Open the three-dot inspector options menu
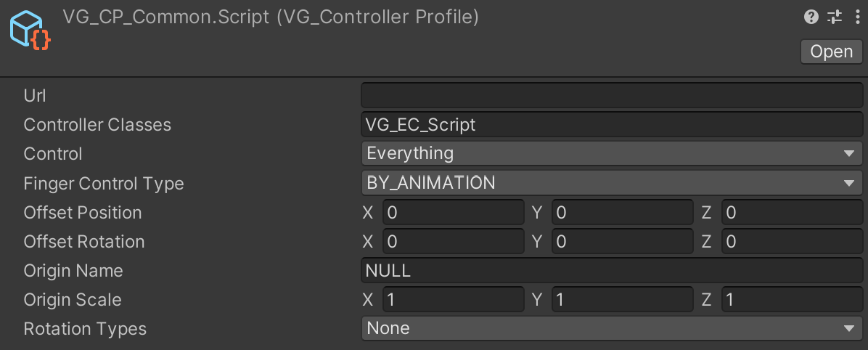This screenshot has width=868, height=350. tap(857, 17)
